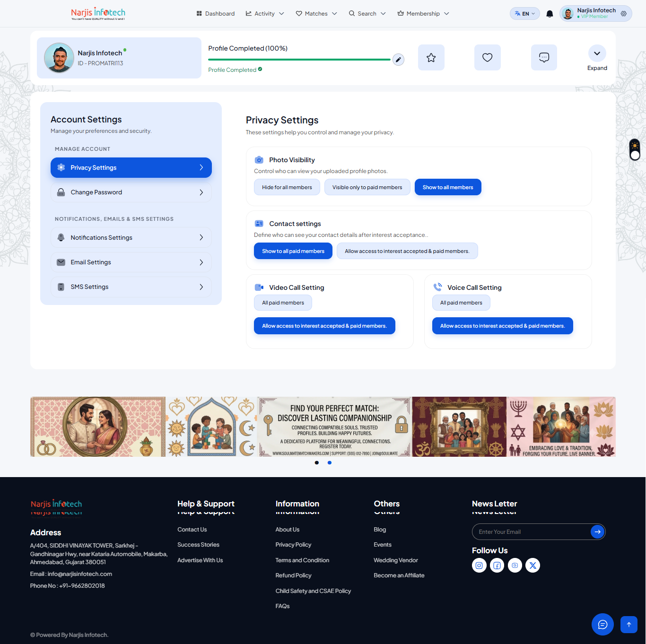
Task: Open the SMS Settings sidebar item
Action: (131, 287)
